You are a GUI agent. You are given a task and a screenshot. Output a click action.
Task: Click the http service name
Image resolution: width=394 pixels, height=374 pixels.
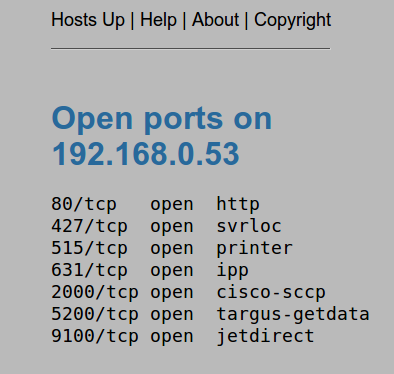pos(238,204)
